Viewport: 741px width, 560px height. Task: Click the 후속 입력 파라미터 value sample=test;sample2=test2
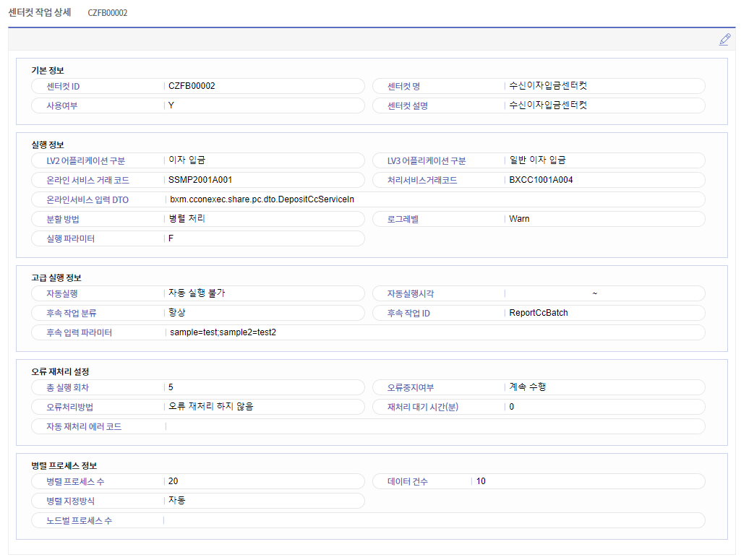223,332
